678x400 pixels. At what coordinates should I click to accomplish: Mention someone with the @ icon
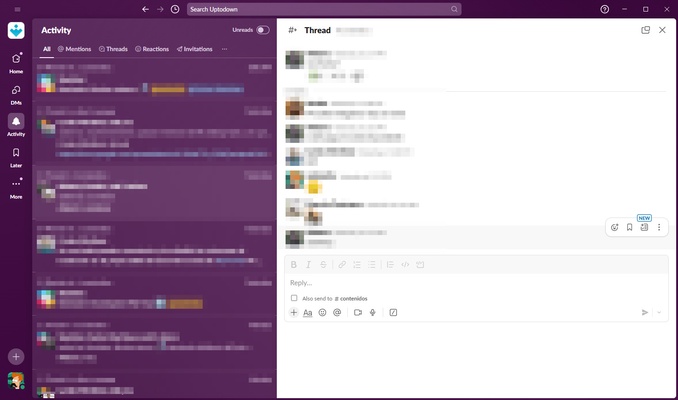coord(337,312)
